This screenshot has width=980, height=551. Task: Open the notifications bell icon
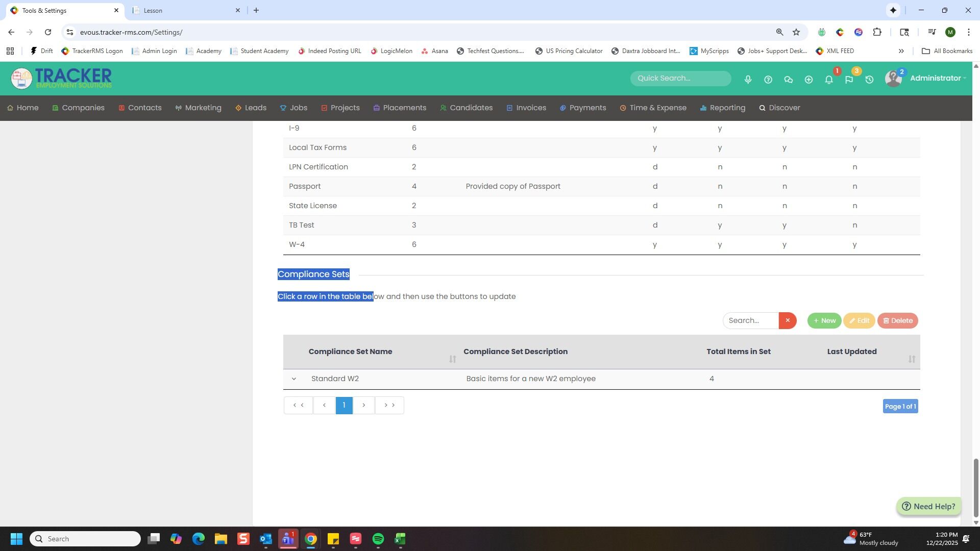click(829, 80)
